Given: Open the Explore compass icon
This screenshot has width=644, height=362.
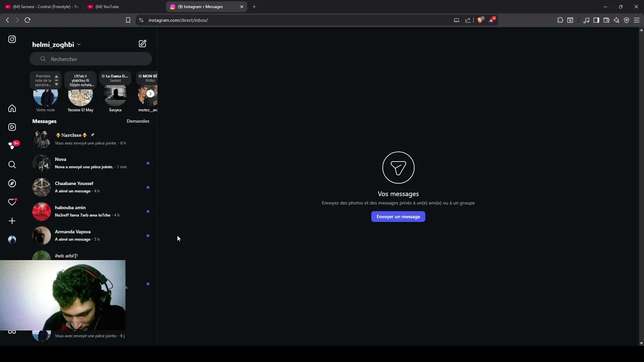Looking at the screenshot, I should [x=12, y=184].
